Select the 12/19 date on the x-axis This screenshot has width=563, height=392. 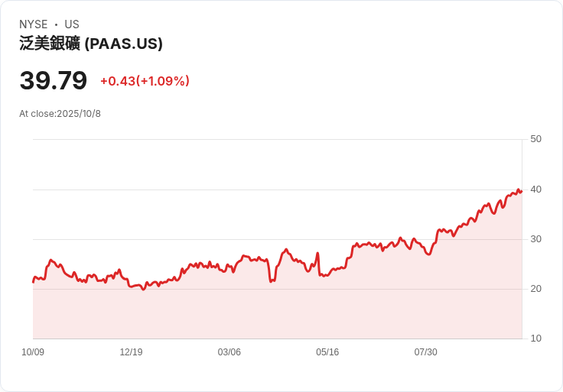pos(131,352)
